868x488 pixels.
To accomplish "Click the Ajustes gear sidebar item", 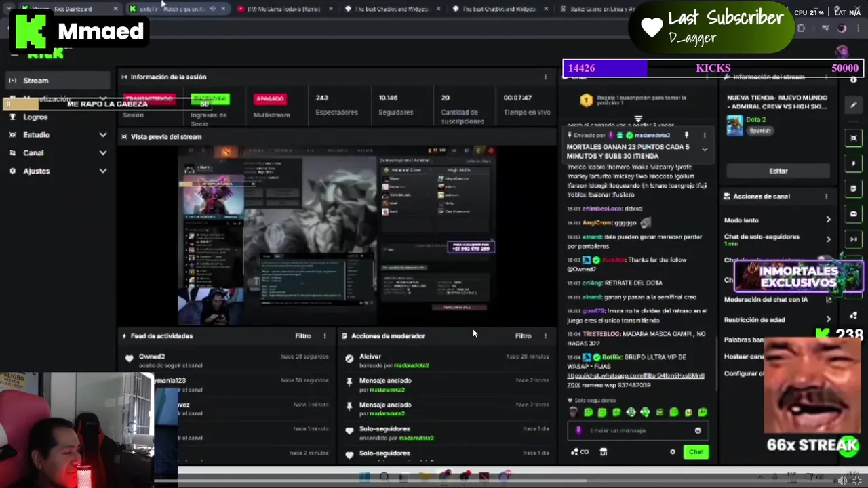I will click(x=12, y=171).
